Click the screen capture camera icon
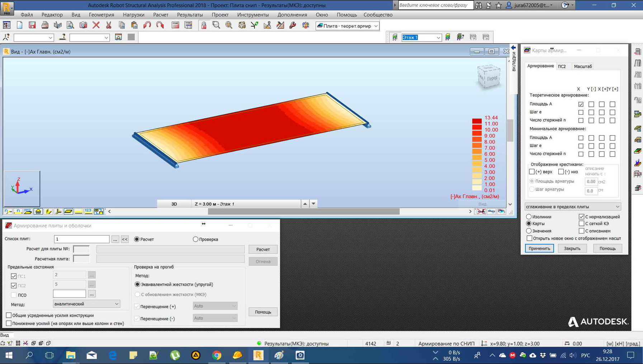643x364 pixels. pyautogui.click(x=83, y=25)
